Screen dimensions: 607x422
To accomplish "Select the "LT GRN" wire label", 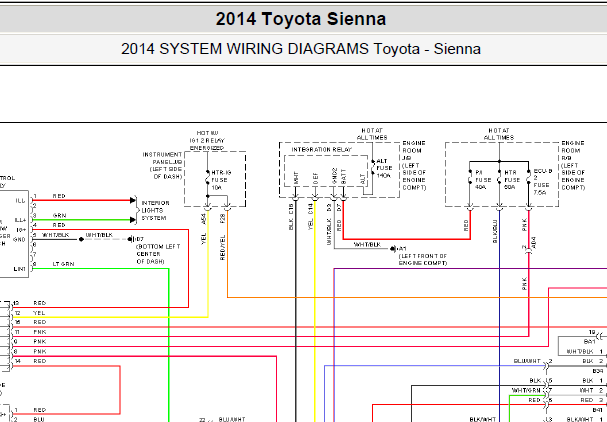I will [63, 264].
